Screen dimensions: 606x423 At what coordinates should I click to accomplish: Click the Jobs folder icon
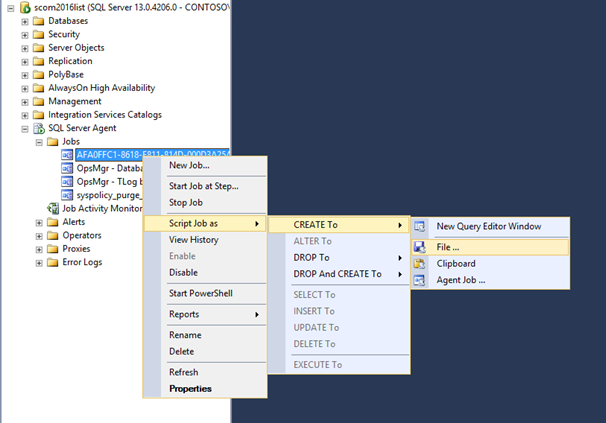click(x=53, y=142)
